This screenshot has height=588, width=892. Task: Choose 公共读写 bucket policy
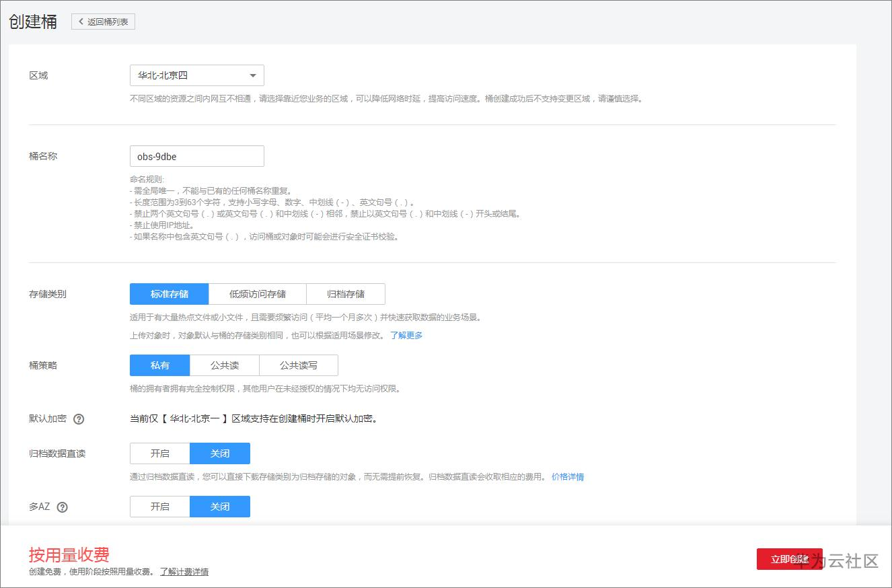point(298,365)
